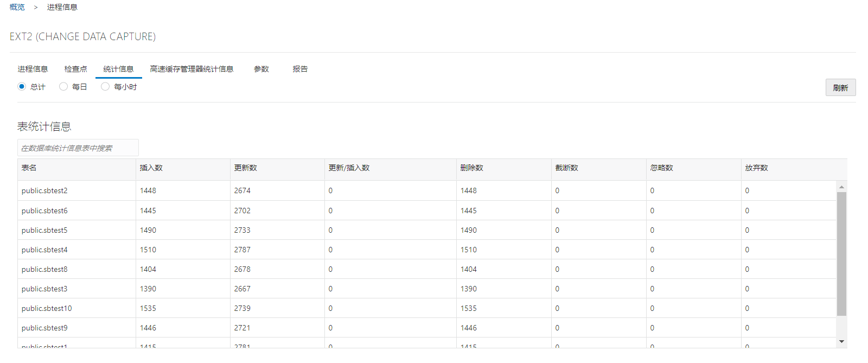Navigate to 概览 breadcrumb link
Viewport: 868px width, 363px height.
pyautogui.click(x=17, y=7)
